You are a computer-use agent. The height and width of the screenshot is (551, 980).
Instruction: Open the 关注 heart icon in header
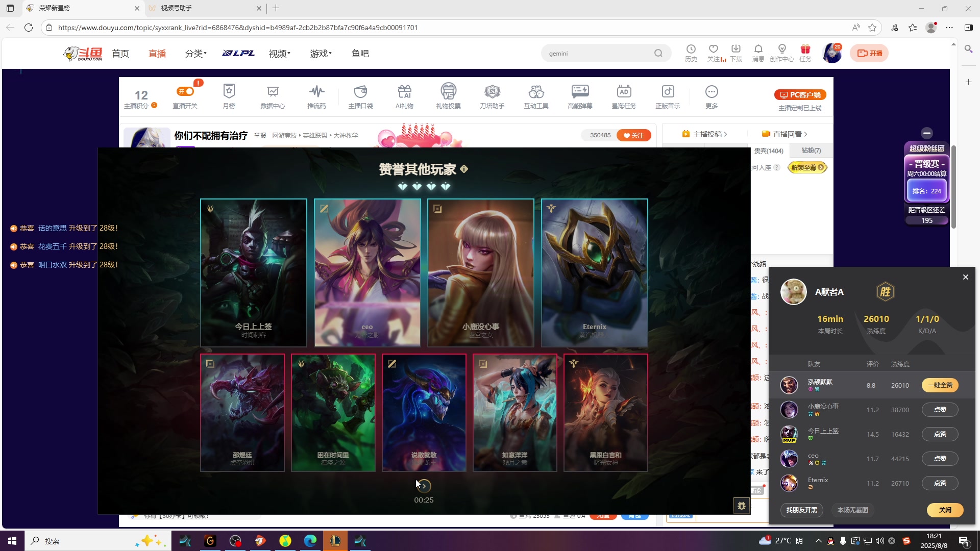coord(714,53)
